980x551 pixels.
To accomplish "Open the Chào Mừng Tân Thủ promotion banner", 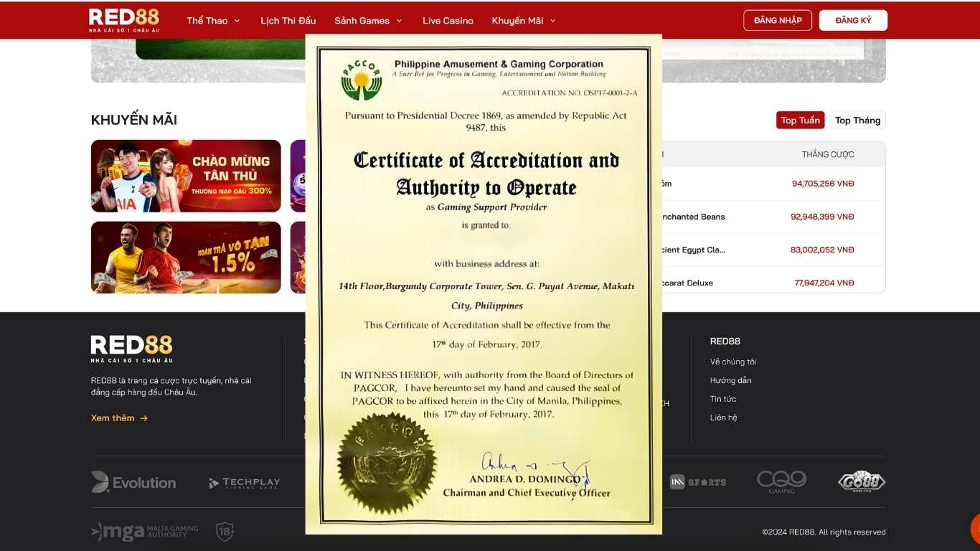I will pyautogui.click(x=186, y=176).
